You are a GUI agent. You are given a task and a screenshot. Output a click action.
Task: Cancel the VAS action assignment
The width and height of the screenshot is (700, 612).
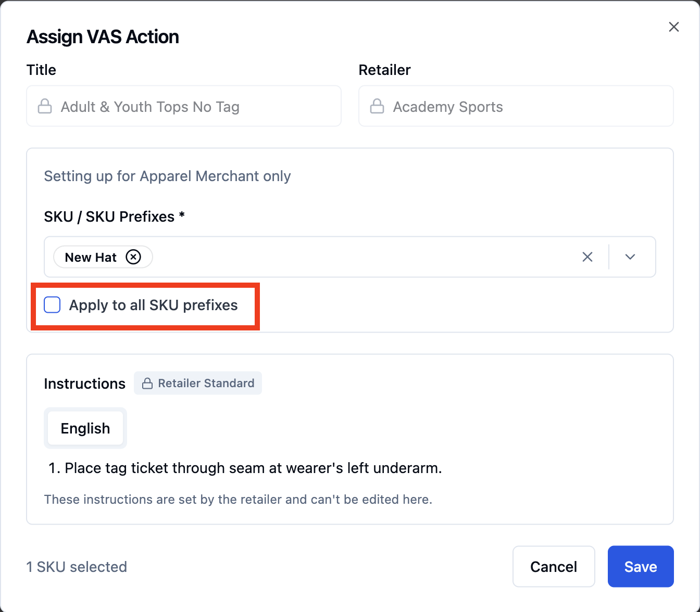554,566
